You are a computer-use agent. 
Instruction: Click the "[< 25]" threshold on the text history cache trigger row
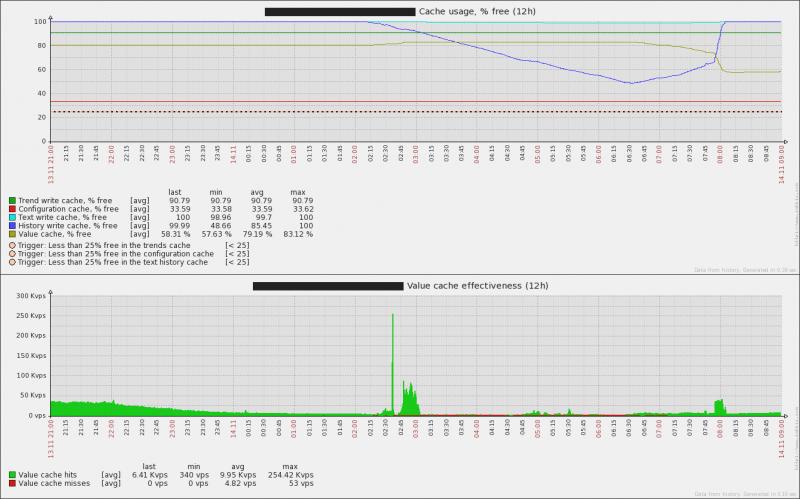(237, 262)
